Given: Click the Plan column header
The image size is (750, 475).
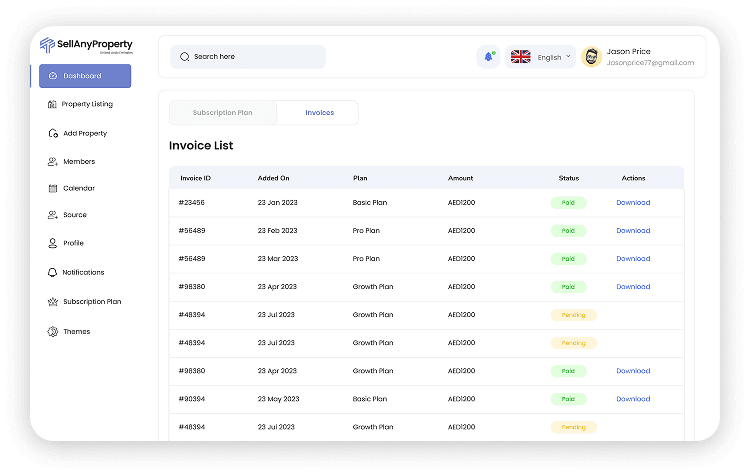Looking at the screenshot, I should (x=360, y=178).
